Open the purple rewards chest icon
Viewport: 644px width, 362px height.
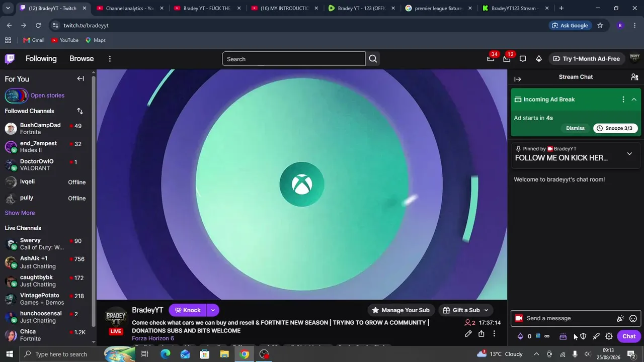[x=563, y=336]
